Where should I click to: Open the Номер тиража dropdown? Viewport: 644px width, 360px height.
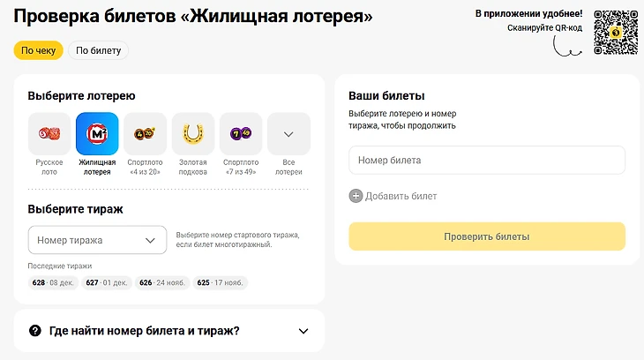pyautogui.click(x=97, y=240)
